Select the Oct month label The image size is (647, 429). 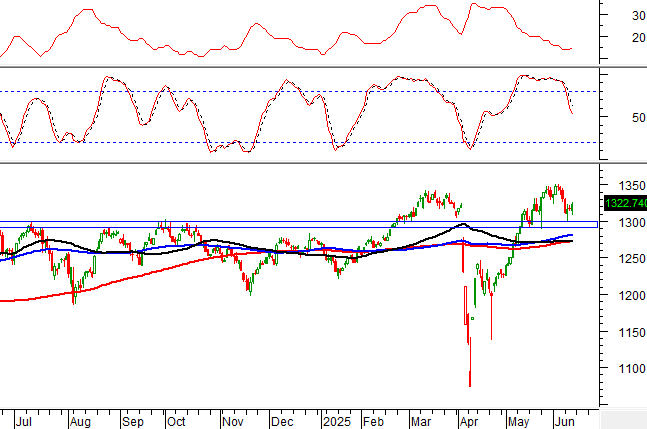(x=176, y=422)
